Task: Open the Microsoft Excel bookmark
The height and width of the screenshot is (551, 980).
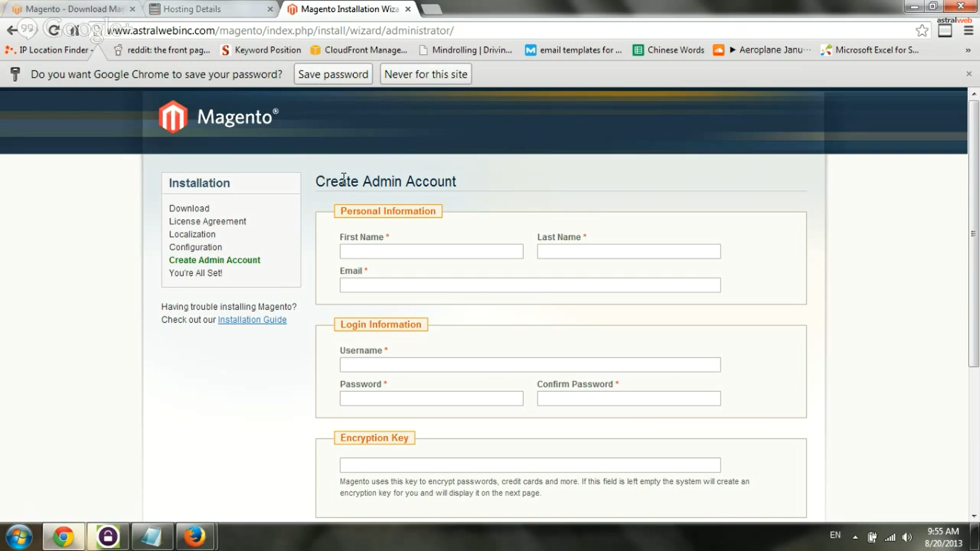Action: click(x=869, y=50)
